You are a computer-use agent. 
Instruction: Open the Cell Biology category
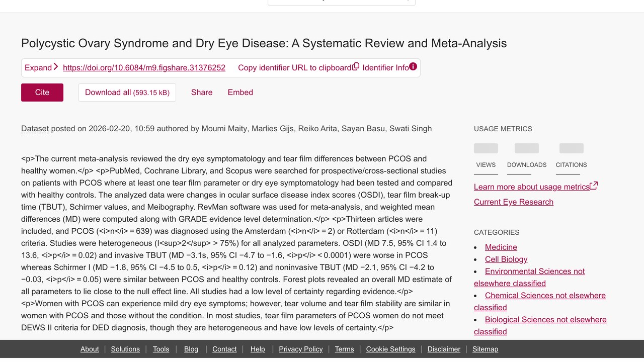coord(506,259)
